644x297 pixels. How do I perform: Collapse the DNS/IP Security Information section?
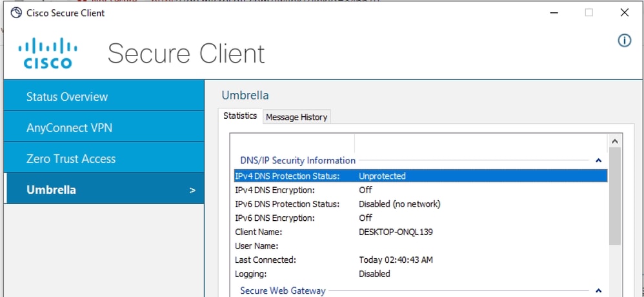(x=598, y=161)
